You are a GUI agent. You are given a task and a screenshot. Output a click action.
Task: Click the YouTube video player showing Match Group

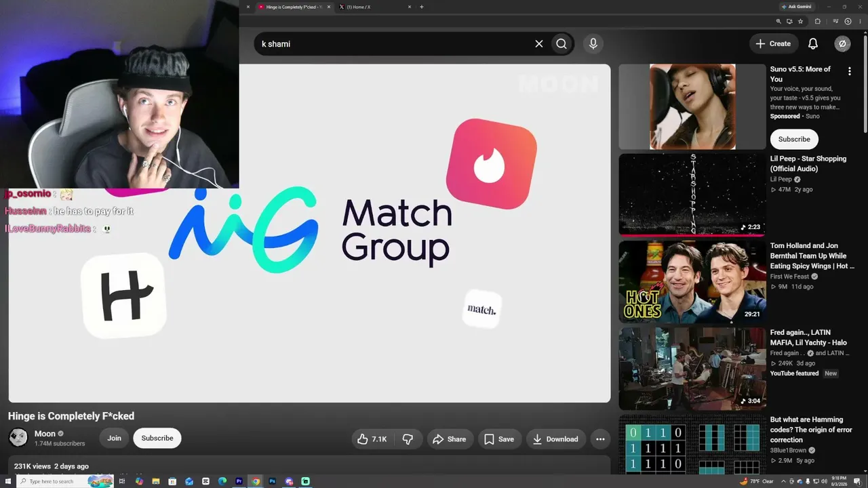pyautogui.click(x=309, y=233)
